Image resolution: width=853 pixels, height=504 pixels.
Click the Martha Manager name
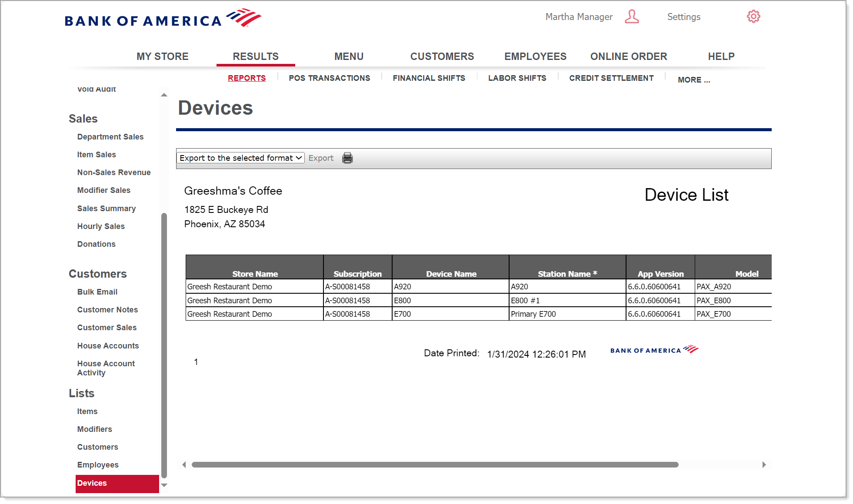579,17
